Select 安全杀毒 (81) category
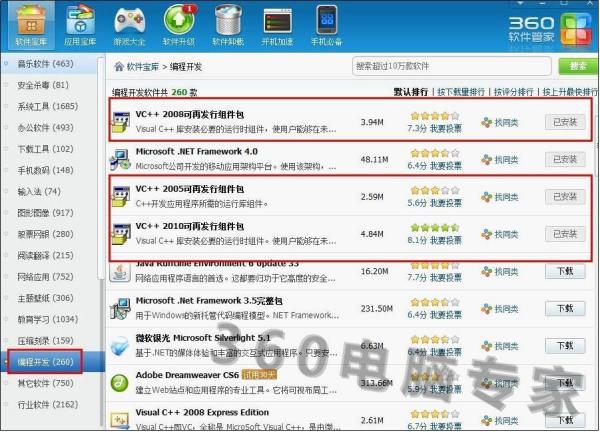The width and height of the screenshot is (600, 432). click(x=43, y=85)
